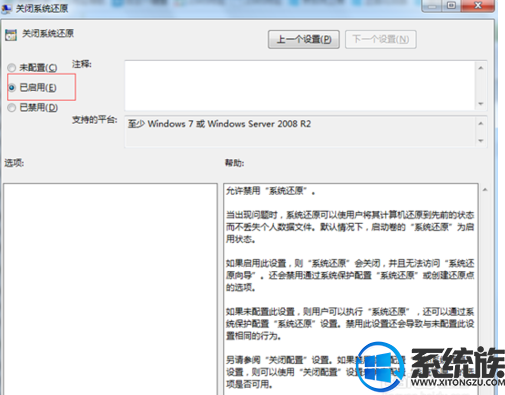Close the 关闭系统还原 window

(478, 5)
